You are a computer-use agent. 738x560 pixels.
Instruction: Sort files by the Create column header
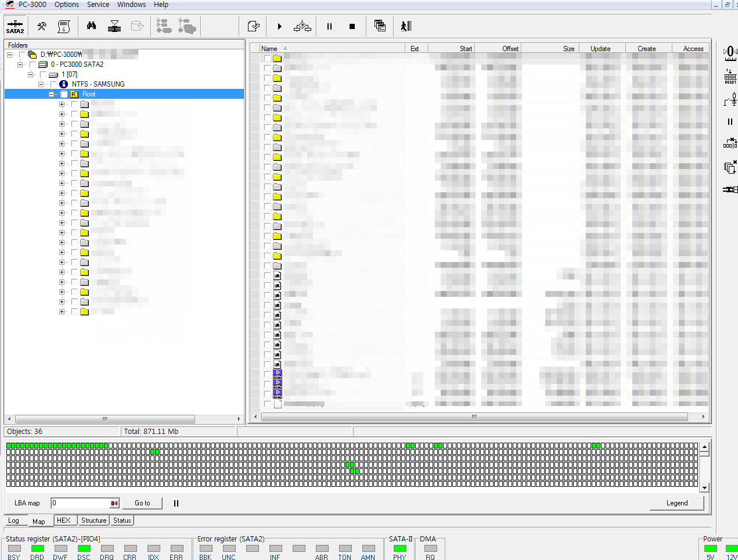coord(649,49)
